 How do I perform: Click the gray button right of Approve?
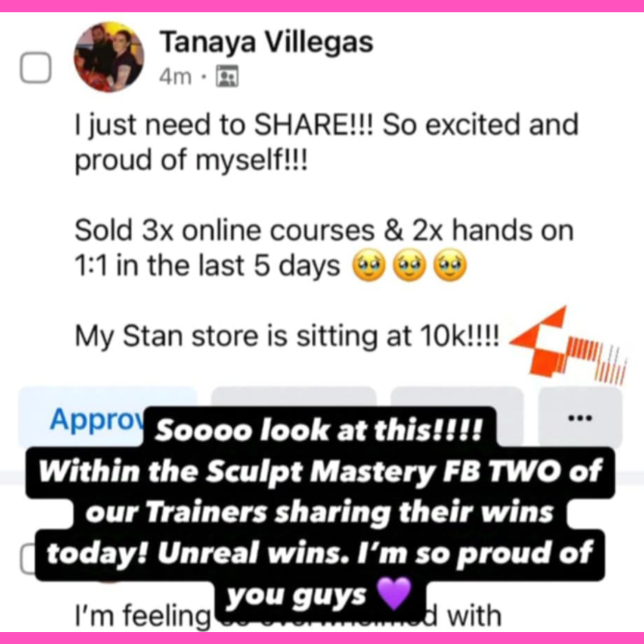click(x=293, y=397)
